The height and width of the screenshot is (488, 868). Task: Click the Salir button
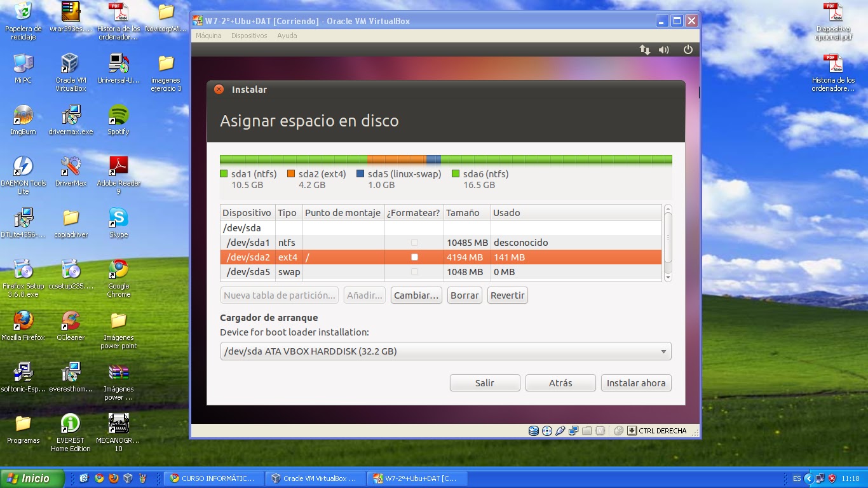[485, 383]
